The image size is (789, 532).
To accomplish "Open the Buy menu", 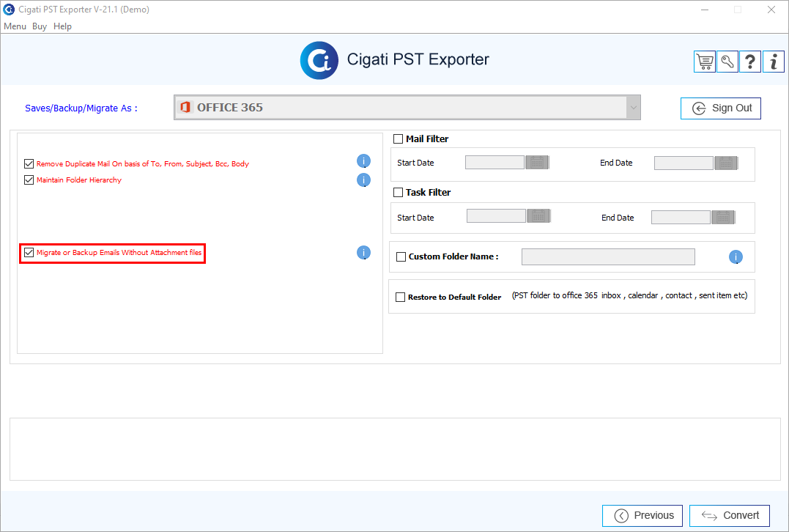I will (40, 26).
